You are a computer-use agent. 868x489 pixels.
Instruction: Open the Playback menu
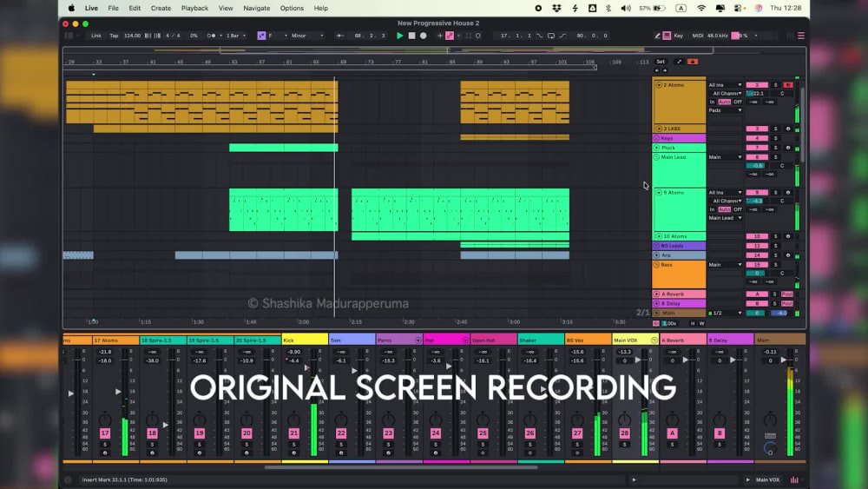pos(194,9)
